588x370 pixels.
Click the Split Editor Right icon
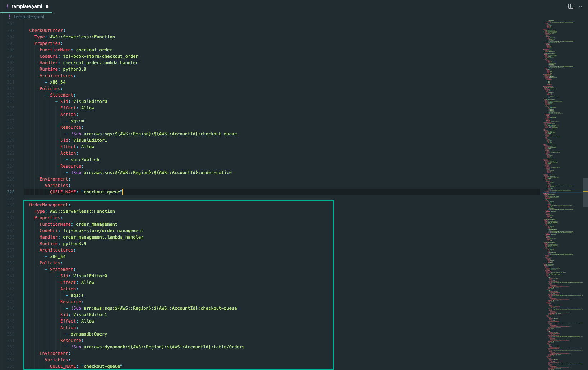[570, 6]
